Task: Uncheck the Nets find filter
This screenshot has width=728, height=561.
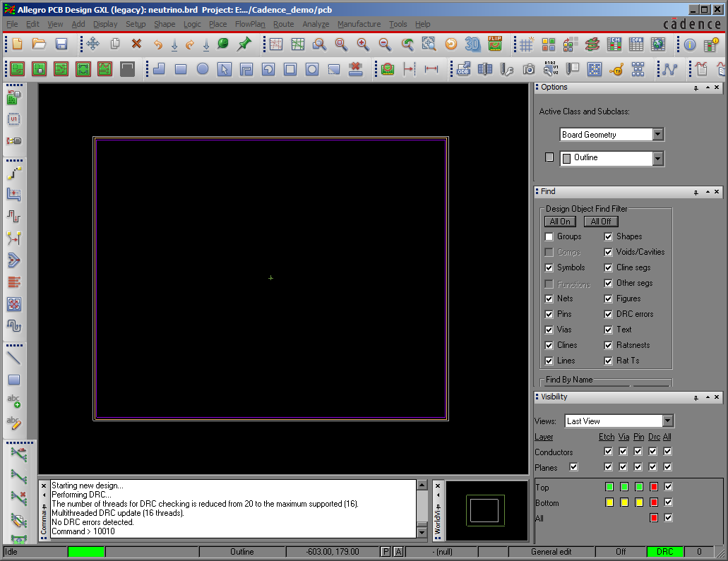Action: (549, 298)
